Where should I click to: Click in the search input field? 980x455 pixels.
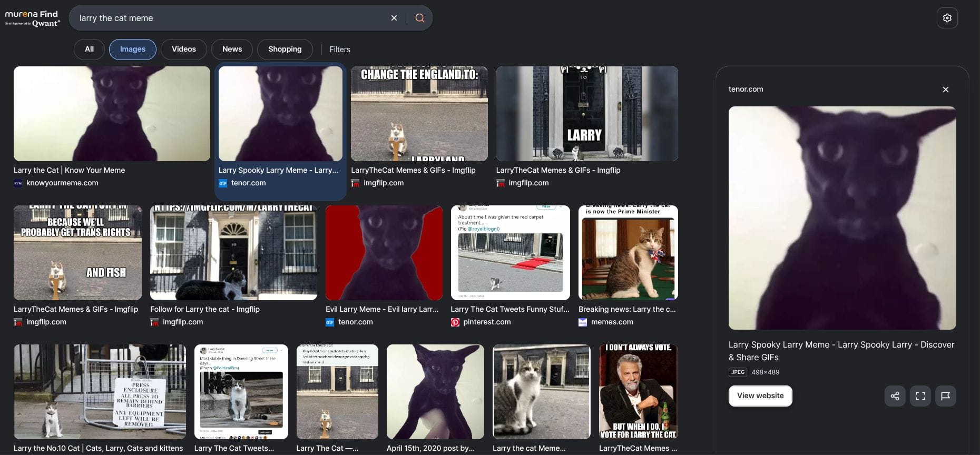point(232,18)
